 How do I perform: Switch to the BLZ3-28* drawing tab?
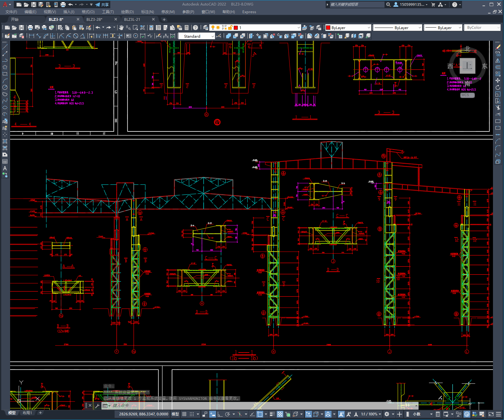[94, 19]
